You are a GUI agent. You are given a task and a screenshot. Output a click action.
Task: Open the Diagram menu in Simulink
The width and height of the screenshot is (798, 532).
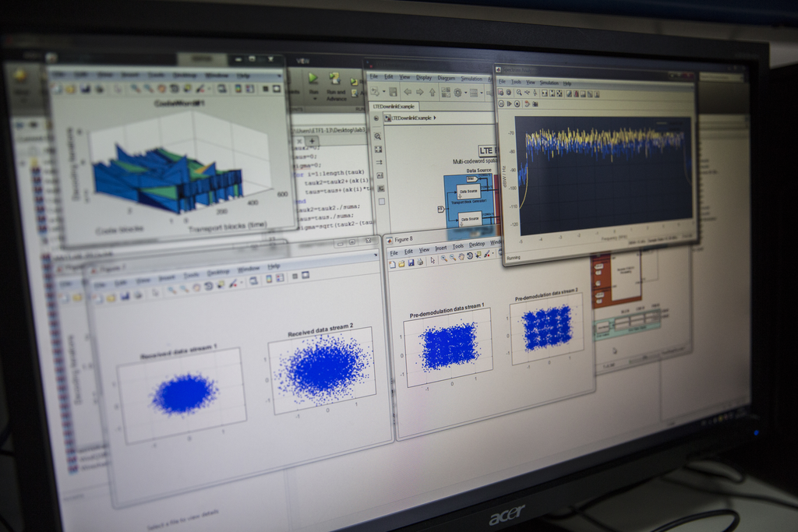tap(446, 78)
